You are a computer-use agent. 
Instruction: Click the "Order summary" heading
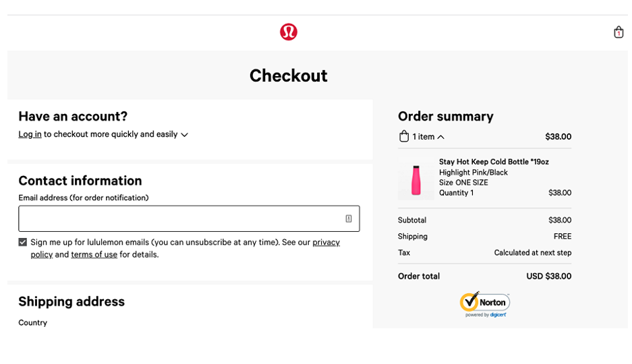(446, 116)
